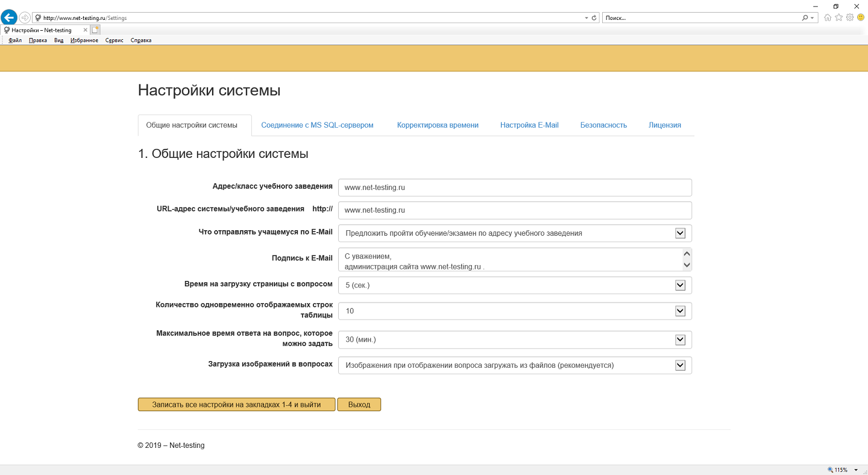868x475 pixels.
Task: Click the signature text area scroll-down arrow
Action: pos(686,265)
